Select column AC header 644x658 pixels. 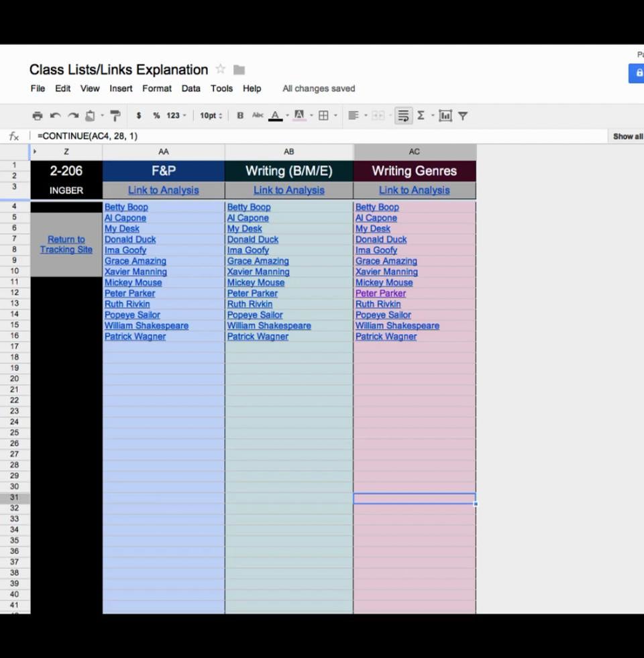pyautogui.click(x=415, y=152)
